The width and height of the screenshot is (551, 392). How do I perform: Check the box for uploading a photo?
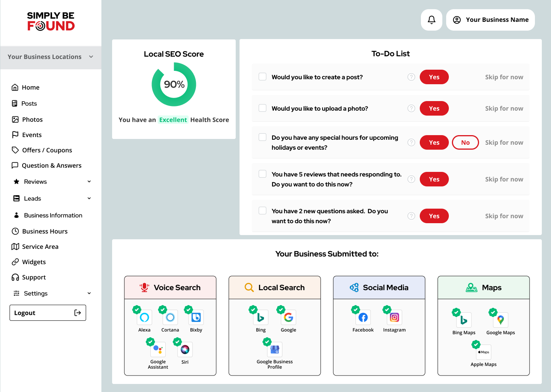click(262, 108)
